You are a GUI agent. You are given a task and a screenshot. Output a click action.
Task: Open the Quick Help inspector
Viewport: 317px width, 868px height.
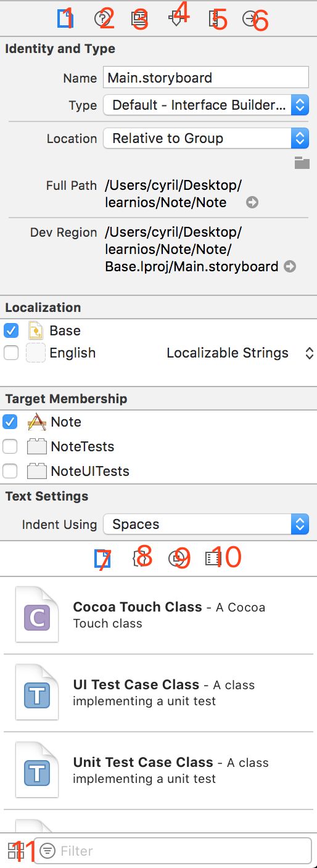(101, 19)
